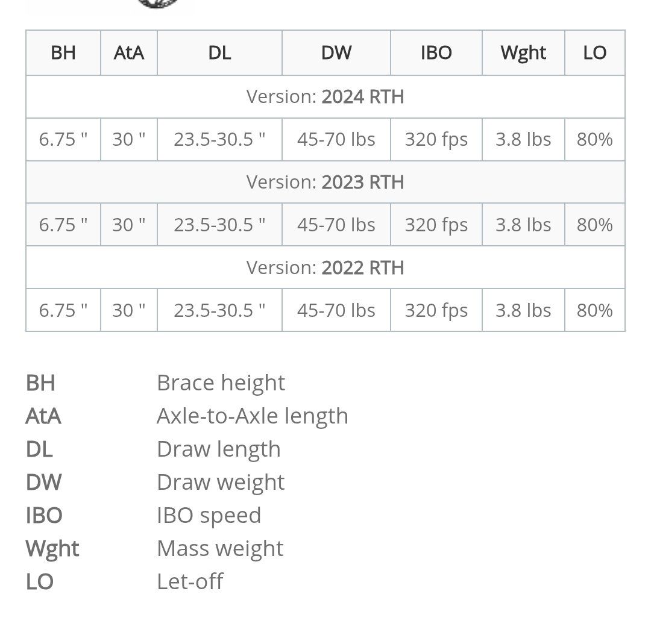Screen dimensions: 651x644
Task: Select the Version 2022 RTH row
Action: point(325,267)
